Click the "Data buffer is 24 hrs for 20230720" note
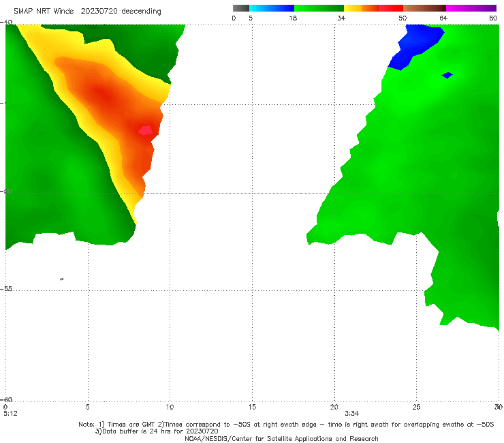This screenshot has width=504, height=443. pyautogui.click(x=157, y=431)
